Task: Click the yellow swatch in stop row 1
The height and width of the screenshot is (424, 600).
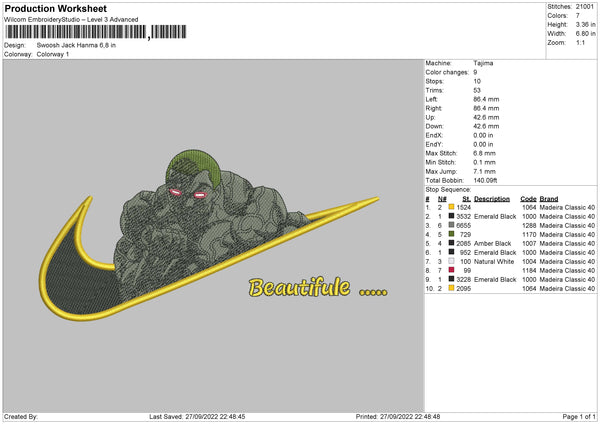Action: point(451,207)
